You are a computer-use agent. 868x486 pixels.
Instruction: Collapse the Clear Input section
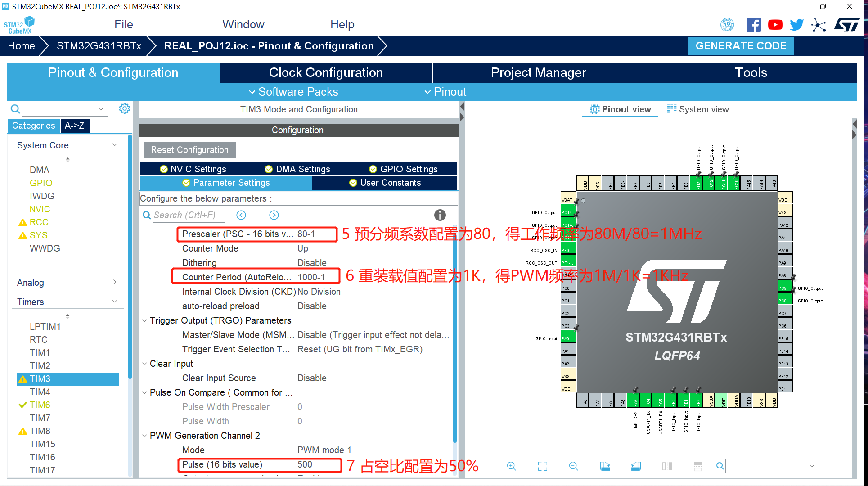click(144, 364)
